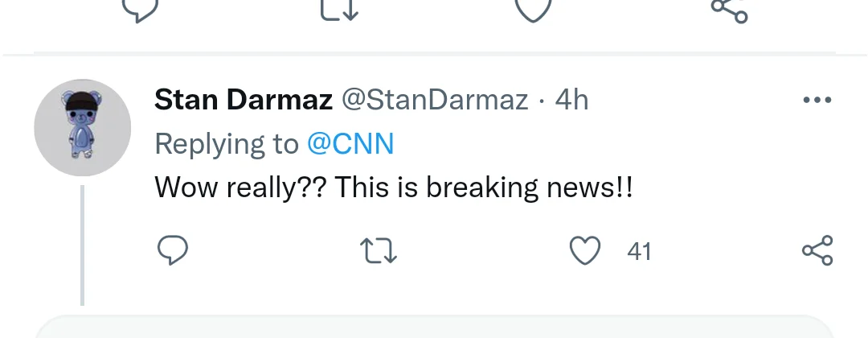Click the 4h timestamp
The image size is (868, 338).
(x=571, y=101)
